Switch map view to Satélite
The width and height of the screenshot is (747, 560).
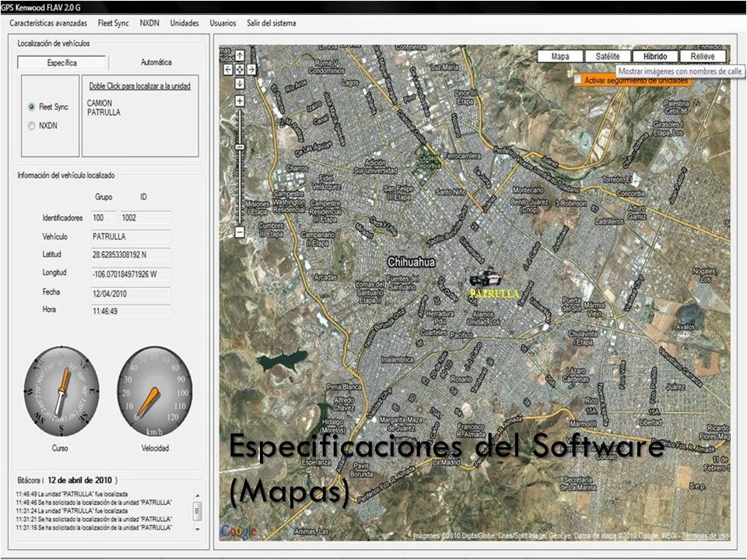coord(608,56)
